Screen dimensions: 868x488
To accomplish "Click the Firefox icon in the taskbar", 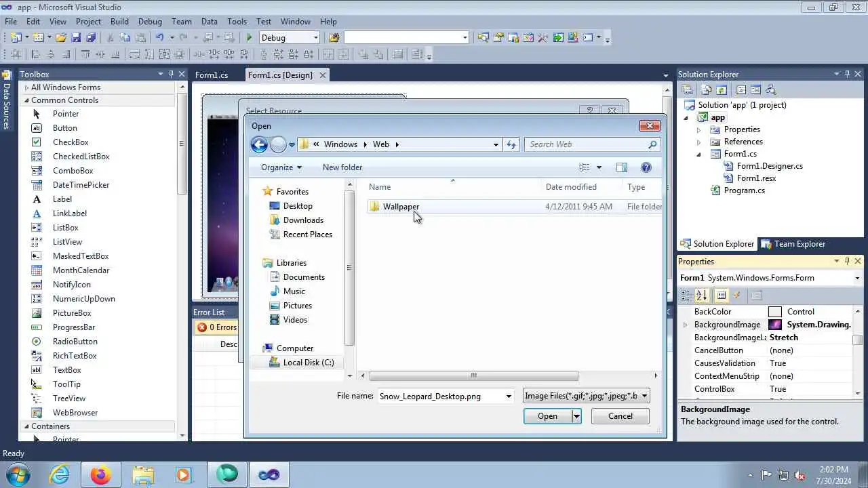I will click(x=101, y=474).
